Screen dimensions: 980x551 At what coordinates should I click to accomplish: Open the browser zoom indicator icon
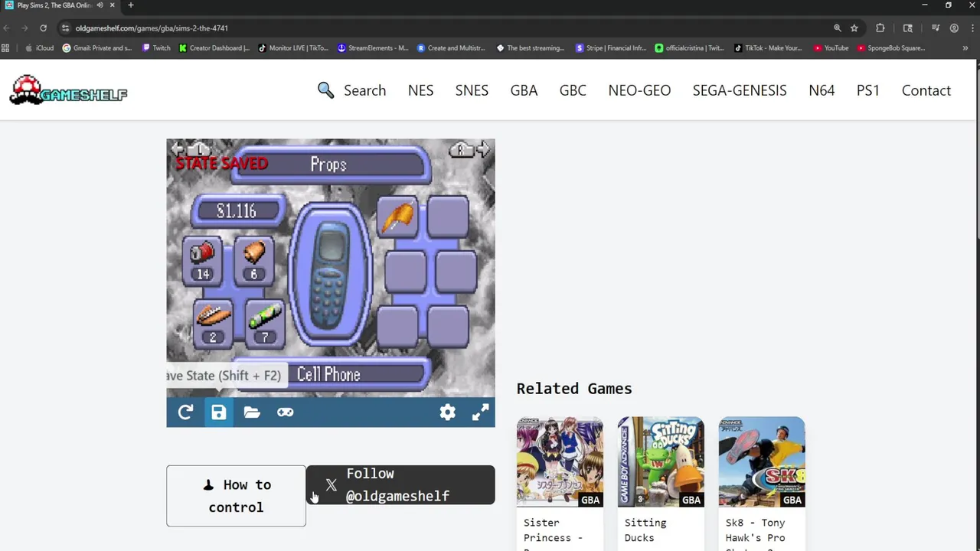838,28
